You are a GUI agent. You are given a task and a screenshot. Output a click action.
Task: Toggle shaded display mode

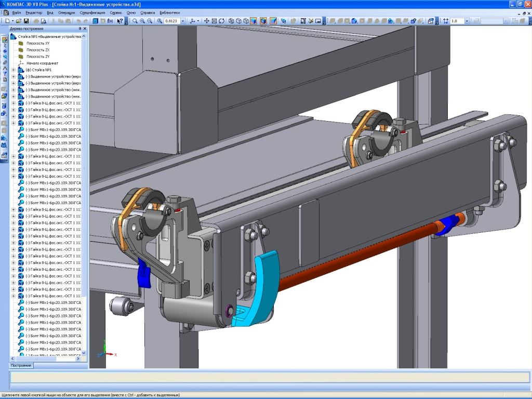coord(253,21)
